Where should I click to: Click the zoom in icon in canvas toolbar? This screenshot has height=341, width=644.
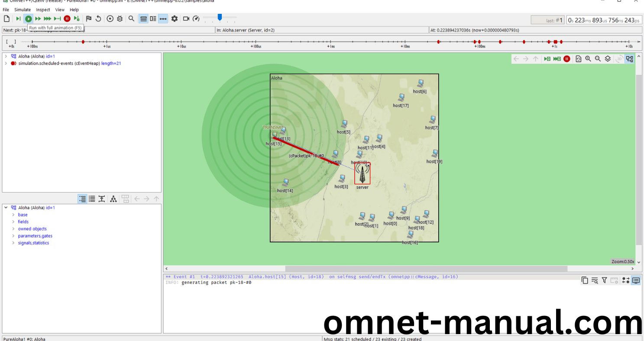click(588, 59)
